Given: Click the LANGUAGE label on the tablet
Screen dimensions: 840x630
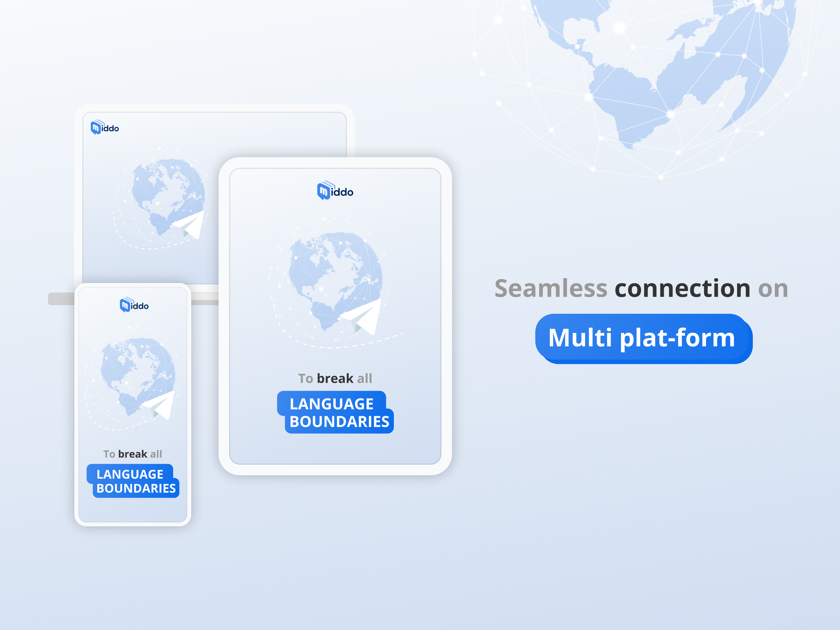Looking at the screenshot, I should point(331,404).
